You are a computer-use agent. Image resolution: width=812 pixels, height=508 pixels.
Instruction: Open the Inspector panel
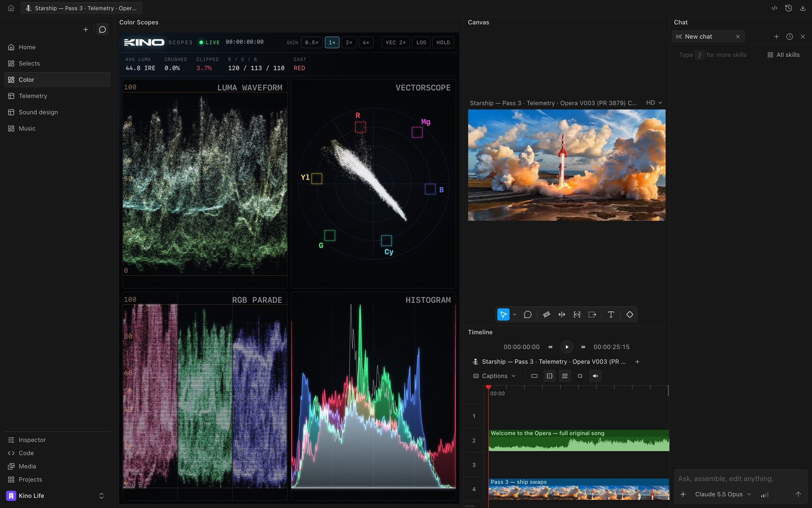pos(57,440)
